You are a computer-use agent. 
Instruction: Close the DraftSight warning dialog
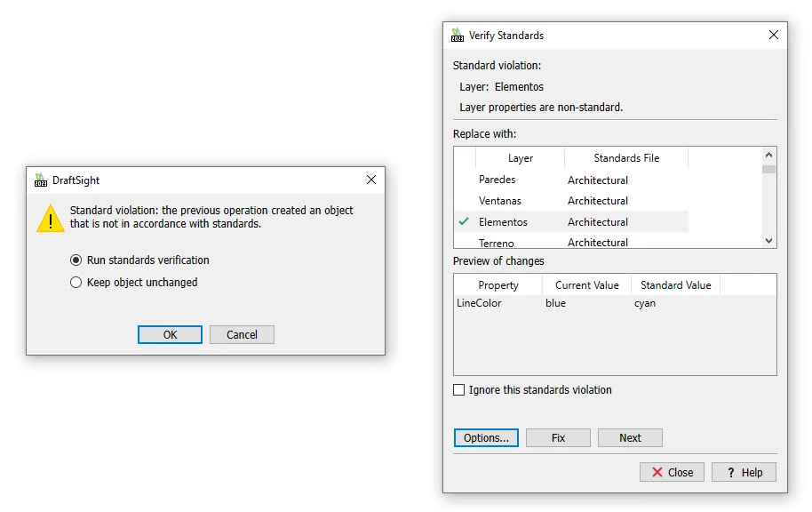(371, 180)
